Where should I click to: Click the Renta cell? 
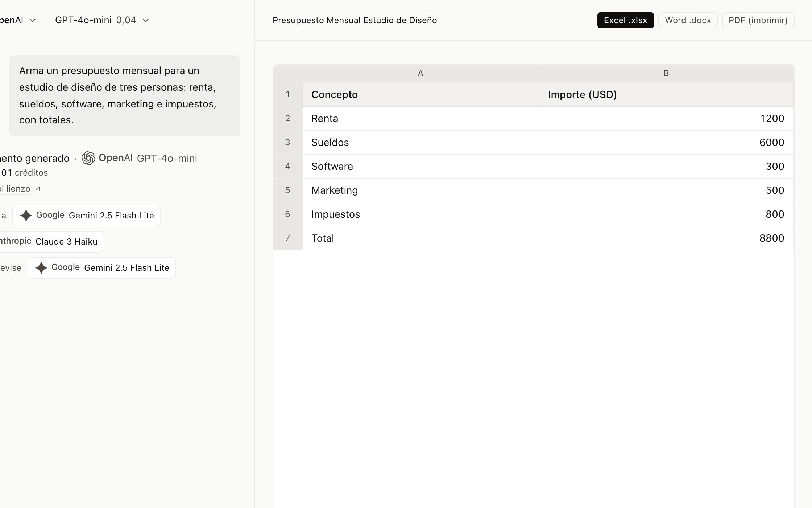coord(420,118)
